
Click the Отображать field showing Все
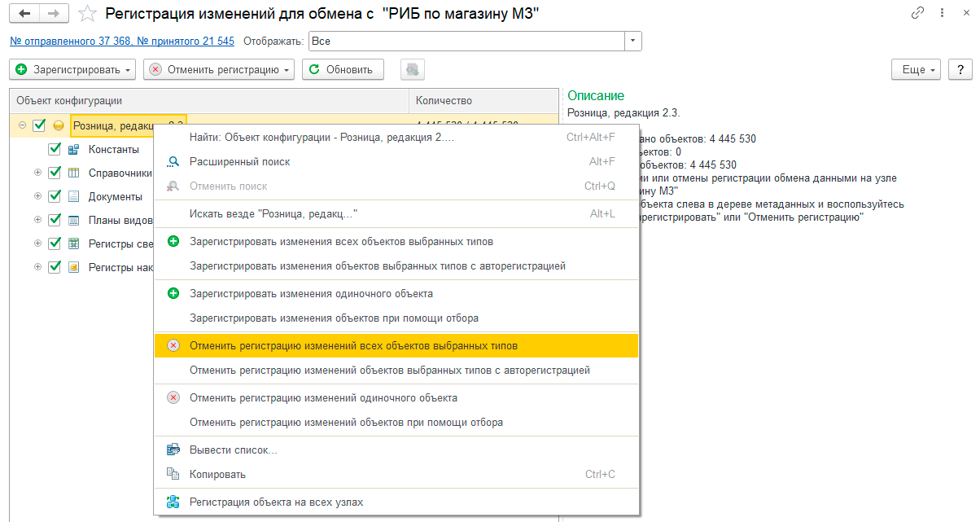click(x=466, y=41)
